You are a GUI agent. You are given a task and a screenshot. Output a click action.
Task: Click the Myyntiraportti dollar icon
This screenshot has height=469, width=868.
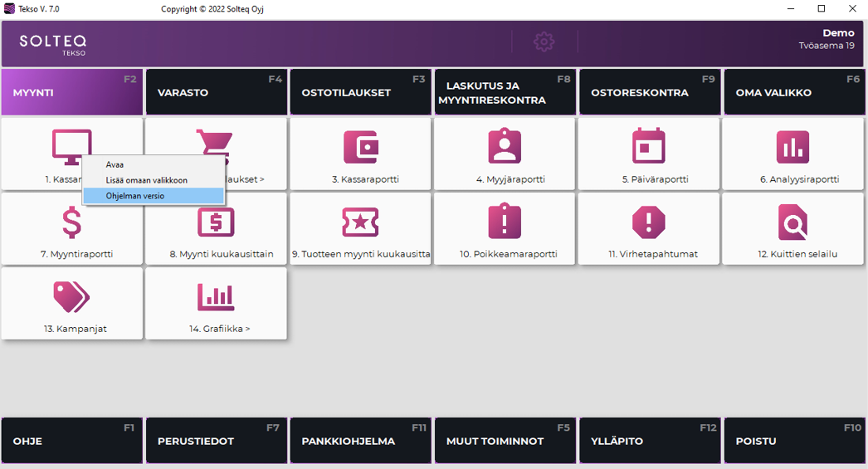coord(72,222)
